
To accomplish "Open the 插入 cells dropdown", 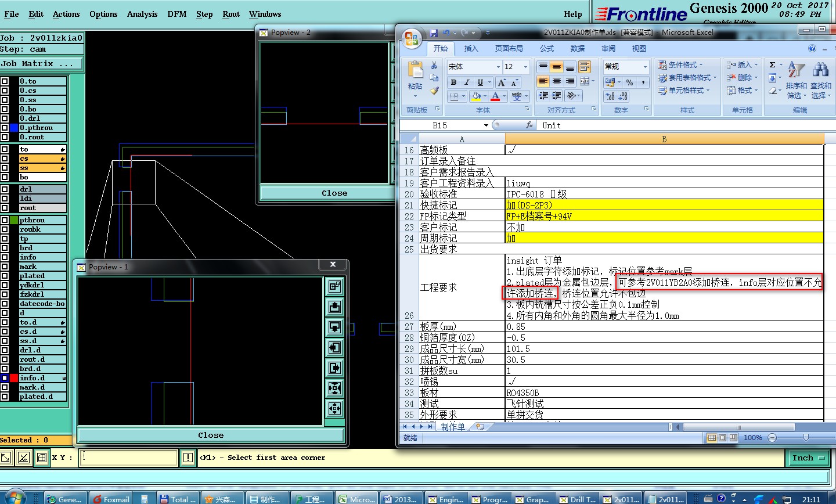I will [x=742, y=64].
